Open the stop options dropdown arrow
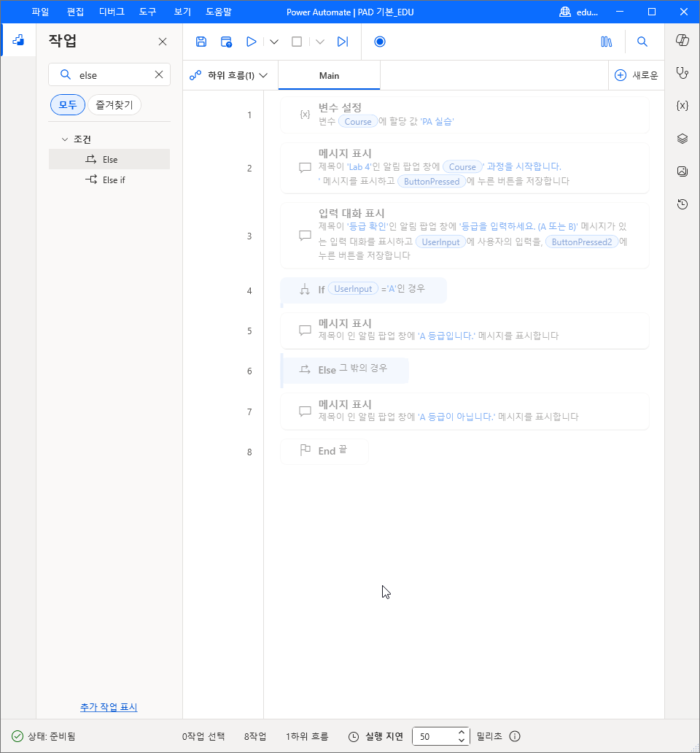 point(320,42)
